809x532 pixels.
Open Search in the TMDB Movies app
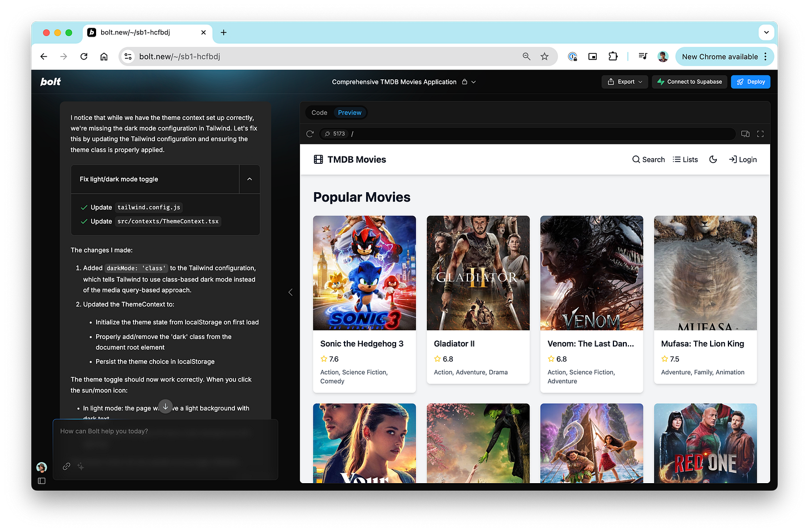coord(648,159)
